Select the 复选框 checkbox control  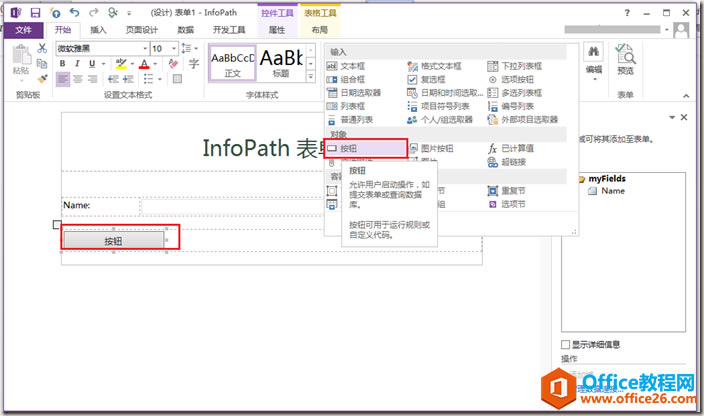tap(426, 79)
